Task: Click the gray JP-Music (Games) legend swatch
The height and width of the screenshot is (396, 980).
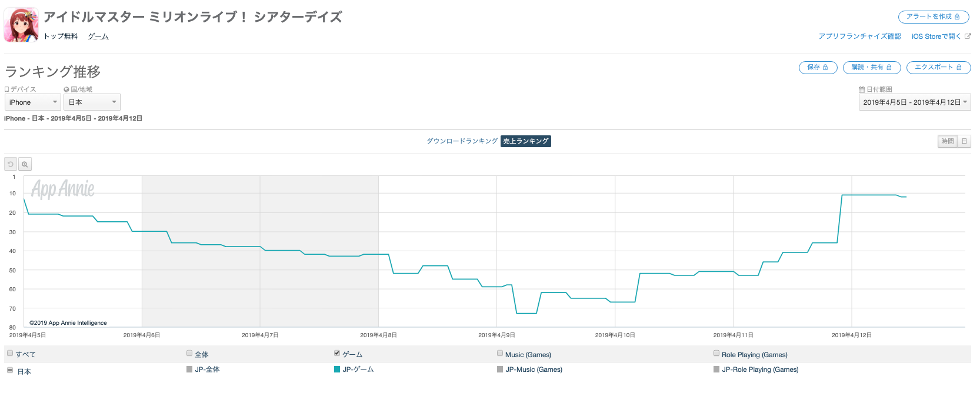Action: (500, 370)
